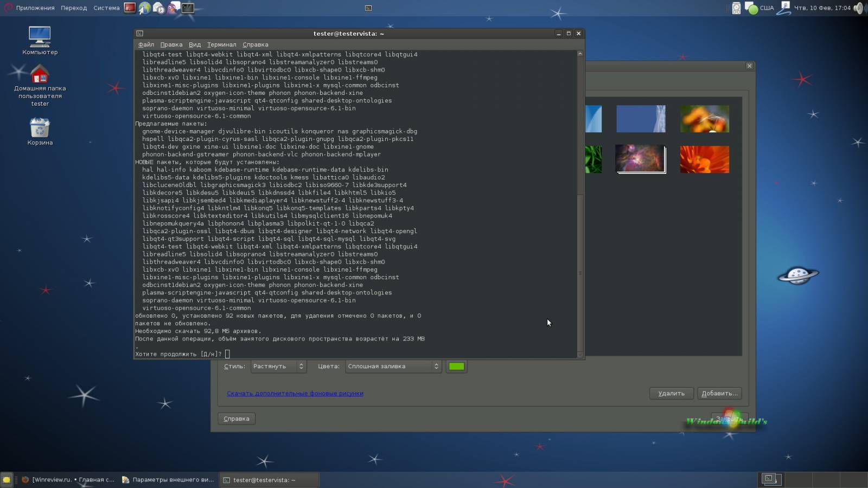Image resolution: width=868 pixels, height=488 pixels.
Task: Open the tester home folder desktop icon
Action: pyautogui.click(x=40, y=86)
